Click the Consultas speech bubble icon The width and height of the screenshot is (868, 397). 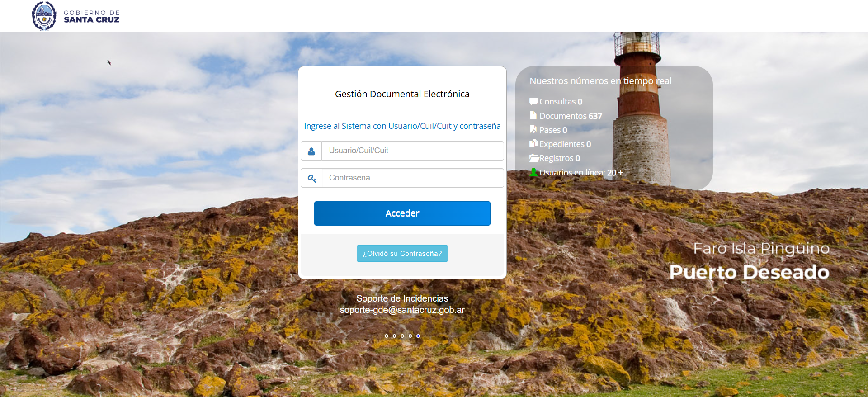coord(533,101)
